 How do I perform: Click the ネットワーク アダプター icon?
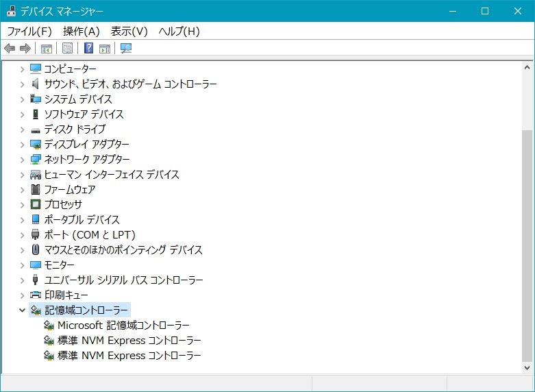[x=36, y=160]
